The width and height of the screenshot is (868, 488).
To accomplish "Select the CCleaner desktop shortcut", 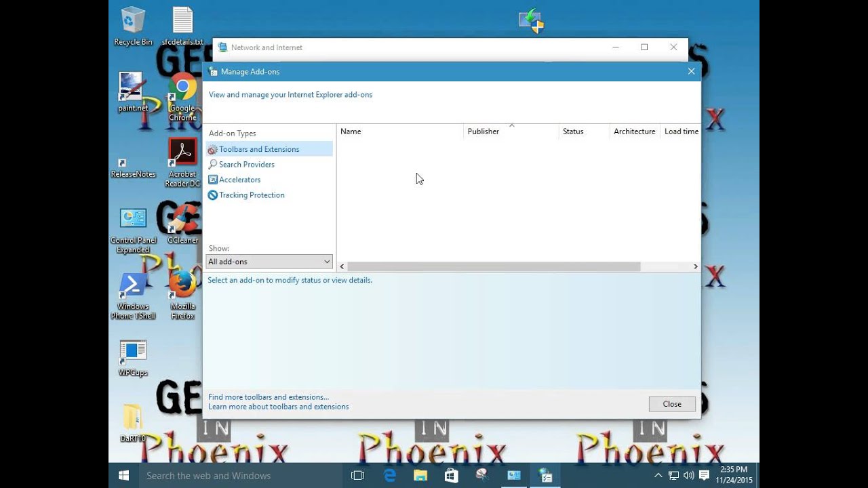I will pyautogui.click(x=182, y=224).
